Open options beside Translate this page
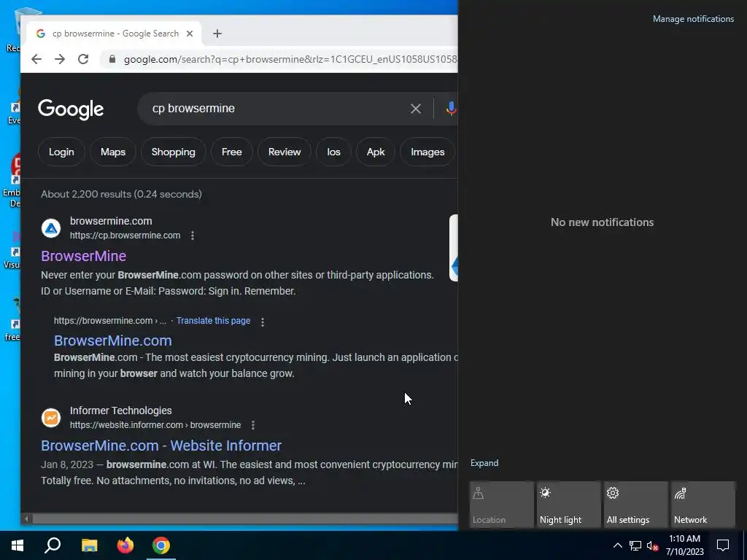 point(263,322)
